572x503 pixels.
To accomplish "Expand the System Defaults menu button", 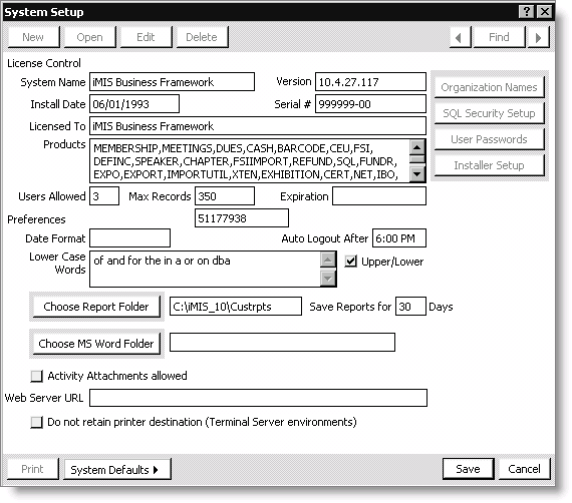I will pyautogui.click(x=117, y=469).
